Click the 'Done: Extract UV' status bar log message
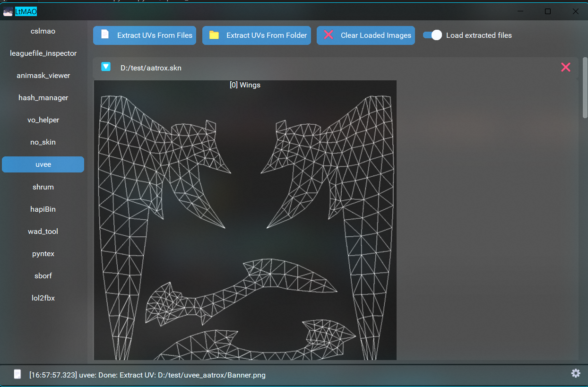Screen dimensions: 588x387 [x=147, y=375]
